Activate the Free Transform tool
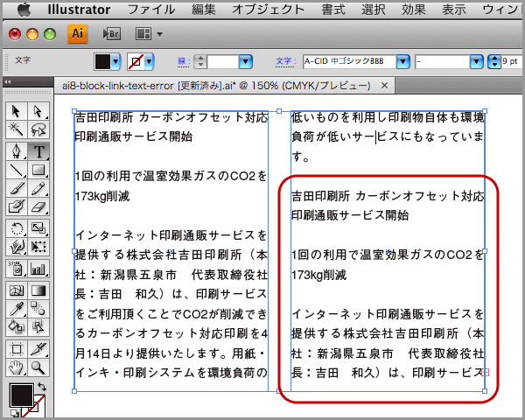This screenshot has height=420, width=525. tap(38, 247)
